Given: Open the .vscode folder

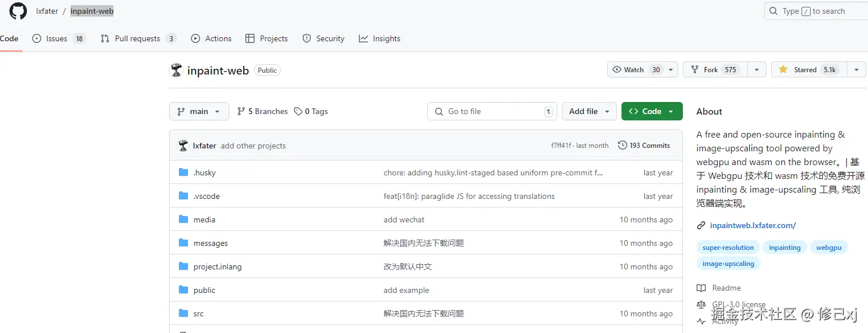Looking at the screenshot, I should click(x=206, y=196).
